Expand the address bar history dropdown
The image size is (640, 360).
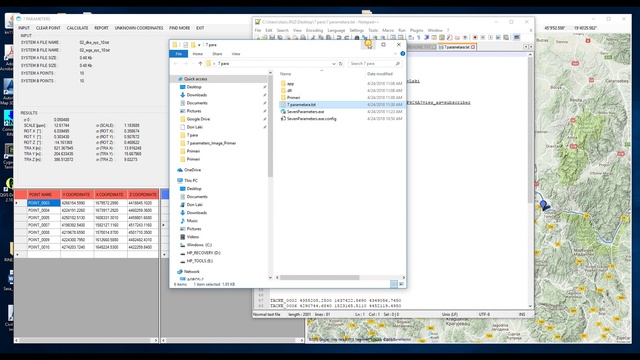click(333, 64)
